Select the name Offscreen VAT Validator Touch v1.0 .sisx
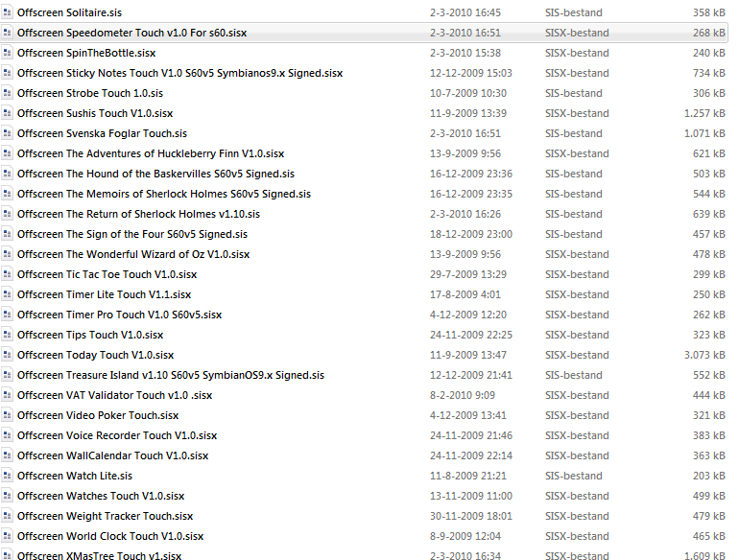Image resolution: width=739 pixels, height=560 pixels. click(115, 396)
